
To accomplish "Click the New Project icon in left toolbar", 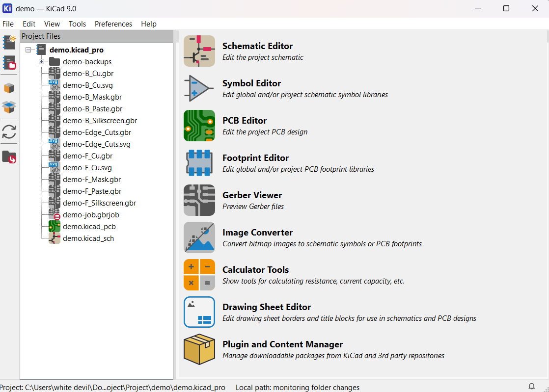I will (9, 42).
